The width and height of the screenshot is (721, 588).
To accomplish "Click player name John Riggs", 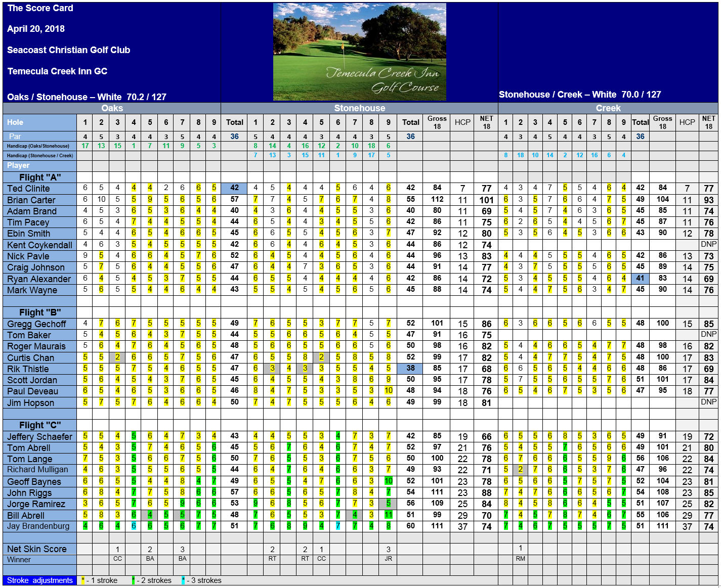I will click(x=29, y=493).
